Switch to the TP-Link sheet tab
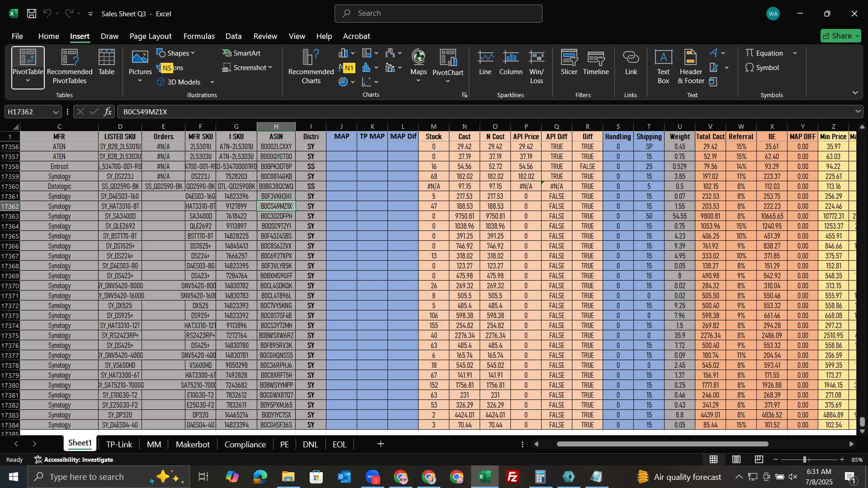This screenshot has height=488, width=868. click(119, 444)
